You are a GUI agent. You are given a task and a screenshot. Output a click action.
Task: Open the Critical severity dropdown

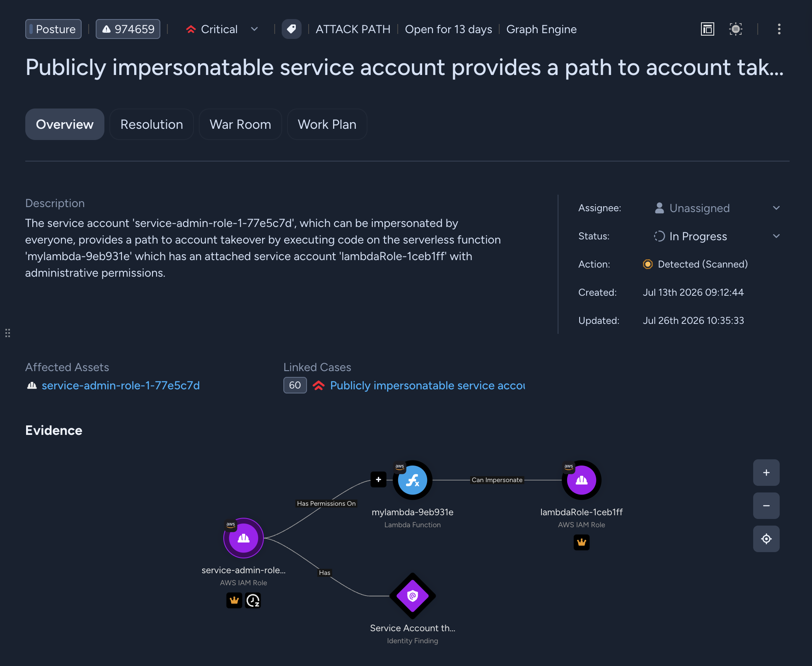coord(222,29)
